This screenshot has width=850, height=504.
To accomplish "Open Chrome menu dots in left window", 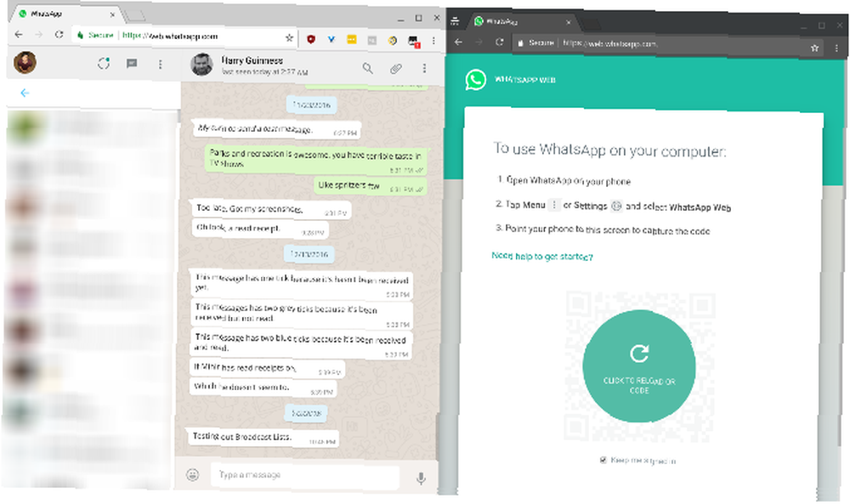I will [433, 41].
